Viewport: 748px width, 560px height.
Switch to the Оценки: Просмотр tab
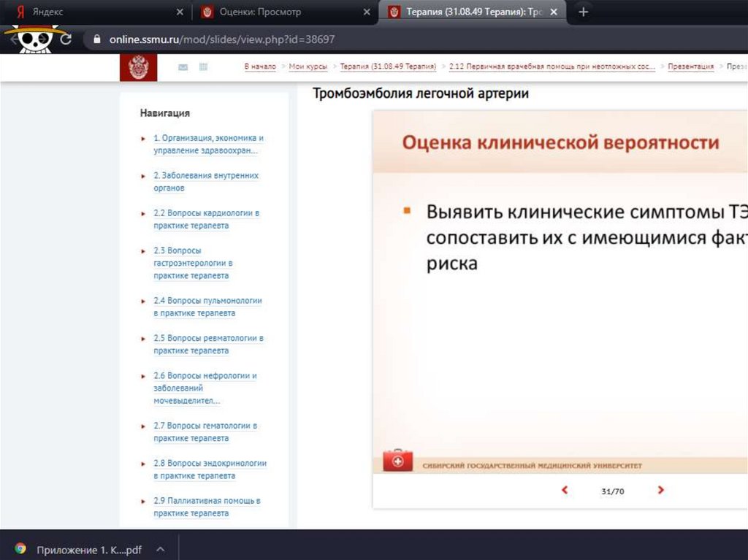point(278,12)
